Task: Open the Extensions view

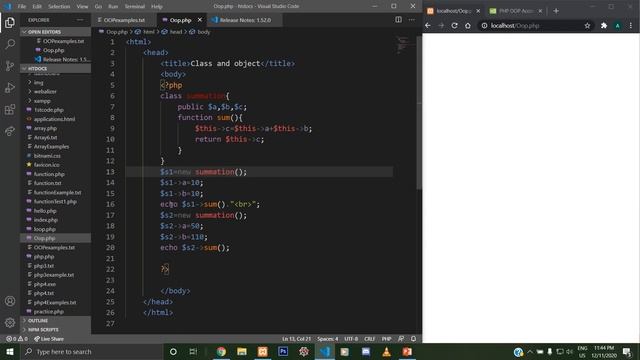Action: tap(10, 109)
